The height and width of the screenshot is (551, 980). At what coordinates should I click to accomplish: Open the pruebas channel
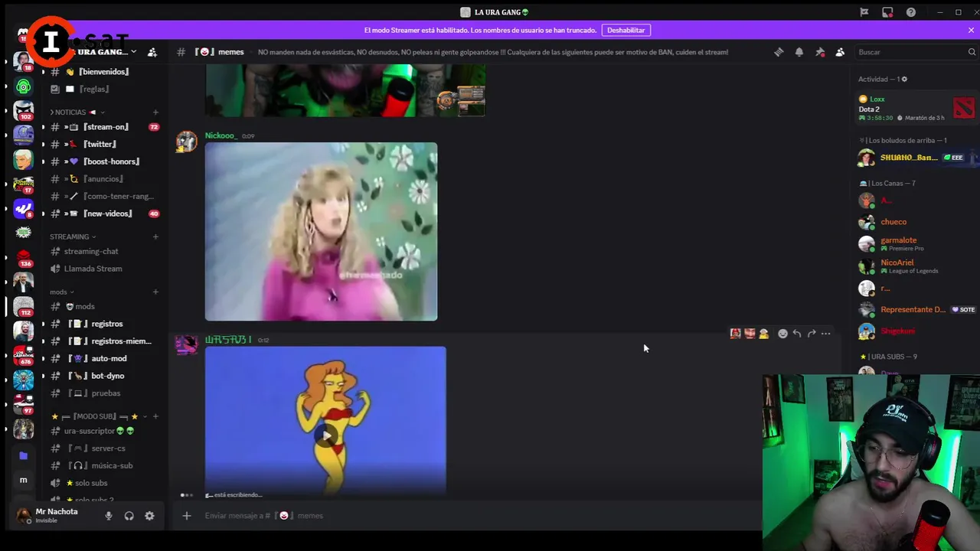(x=103, y=393)
